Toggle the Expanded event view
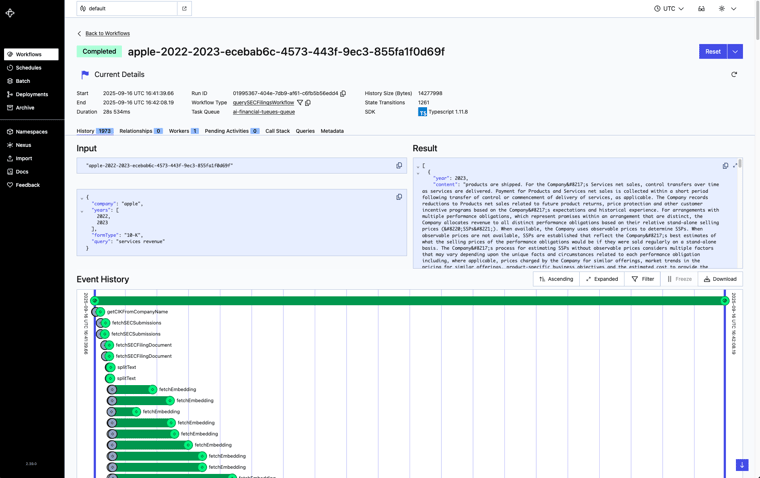This screenshot has width=760, height=478. point(601,279)
